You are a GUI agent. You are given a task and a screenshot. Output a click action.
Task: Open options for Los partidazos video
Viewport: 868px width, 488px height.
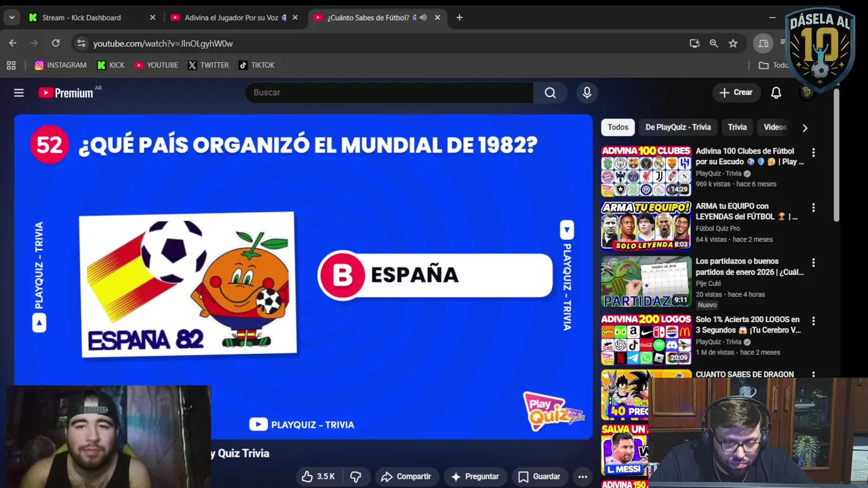813,263
